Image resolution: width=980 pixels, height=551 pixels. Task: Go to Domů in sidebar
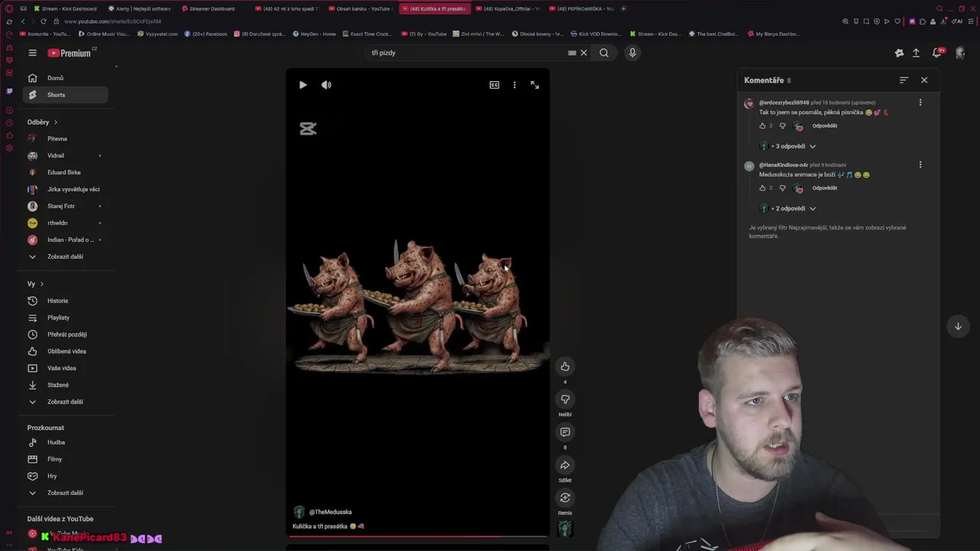[65, 78]
